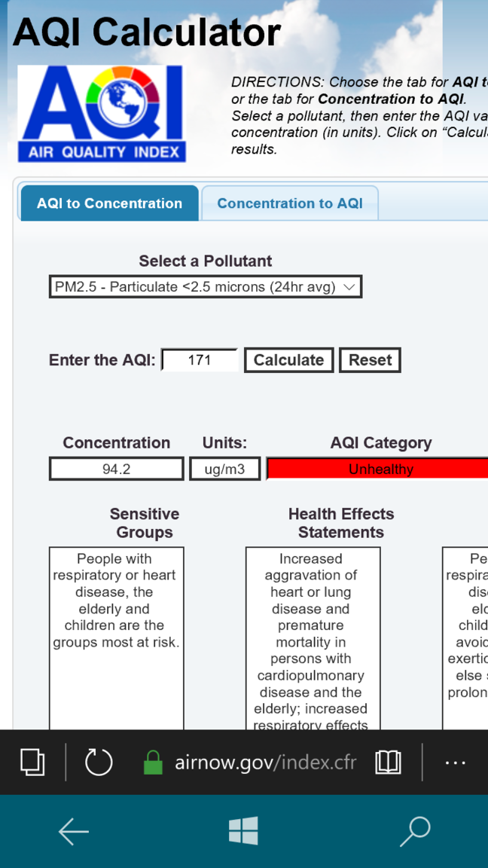Screen dimensions: 488x868
Task: Open the browser more options menu
Action: pyautogui.click(x=455, y=762)
